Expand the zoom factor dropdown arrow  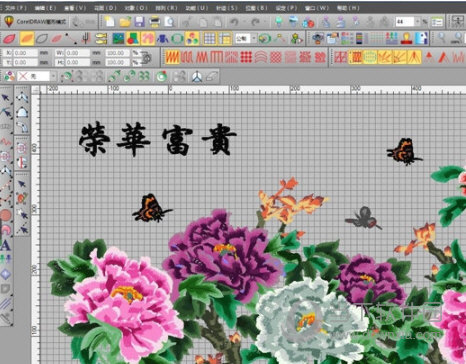(x=417, y=22)
